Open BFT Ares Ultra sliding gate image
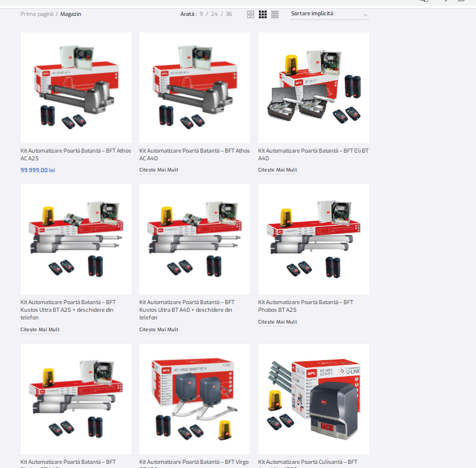 314,399
